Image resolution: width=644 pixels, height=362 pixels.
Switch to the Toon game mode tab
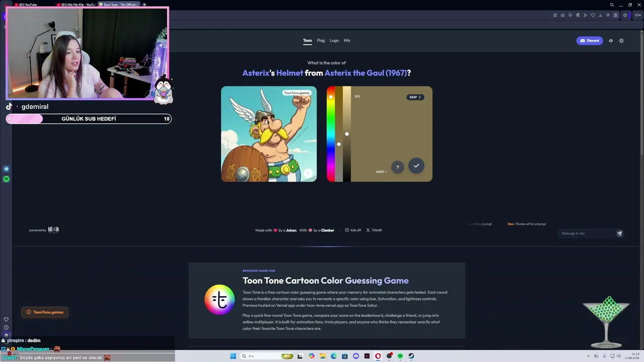point(307,40)
